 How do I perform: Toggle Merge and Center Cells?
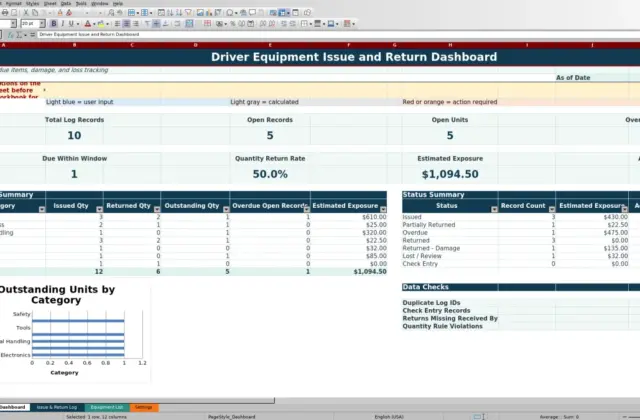[x=189, y=24]
